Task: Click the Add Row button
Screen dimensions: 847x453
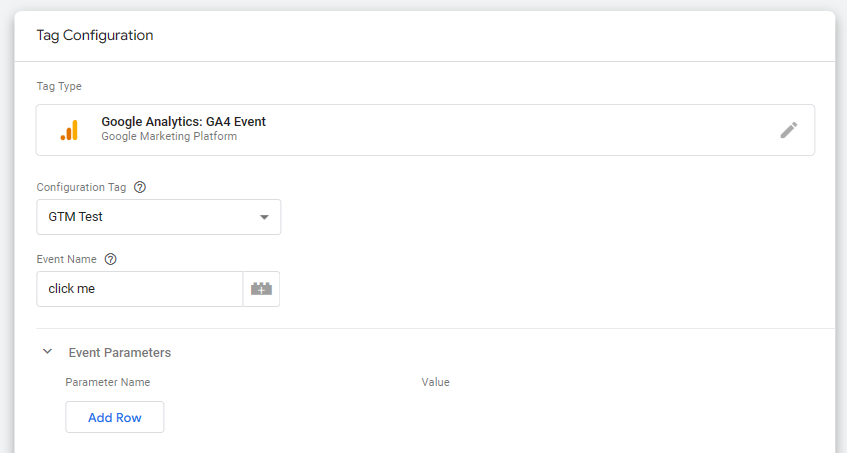Action: tap(115, 417)
